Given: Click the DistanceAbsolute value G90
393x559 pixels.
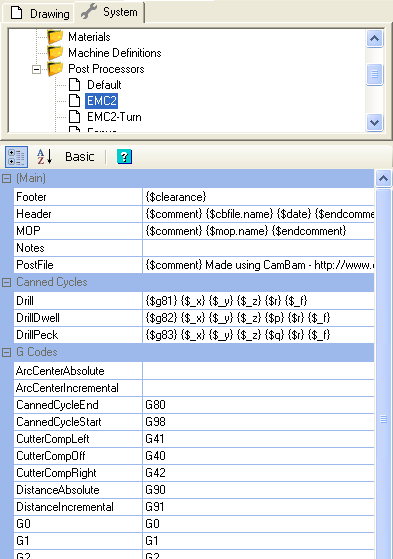Looking at the screenshot, I should pos(258,490).
